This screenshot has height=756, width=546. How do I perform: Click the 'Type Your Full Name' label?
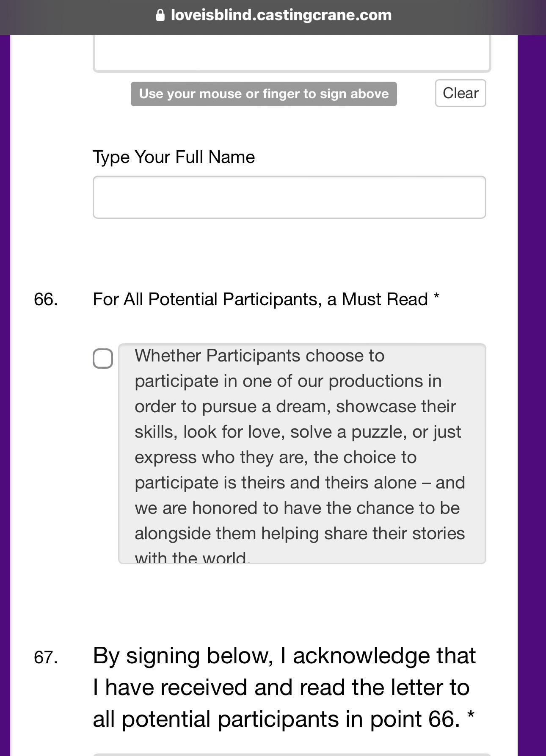tap(174, 157)
